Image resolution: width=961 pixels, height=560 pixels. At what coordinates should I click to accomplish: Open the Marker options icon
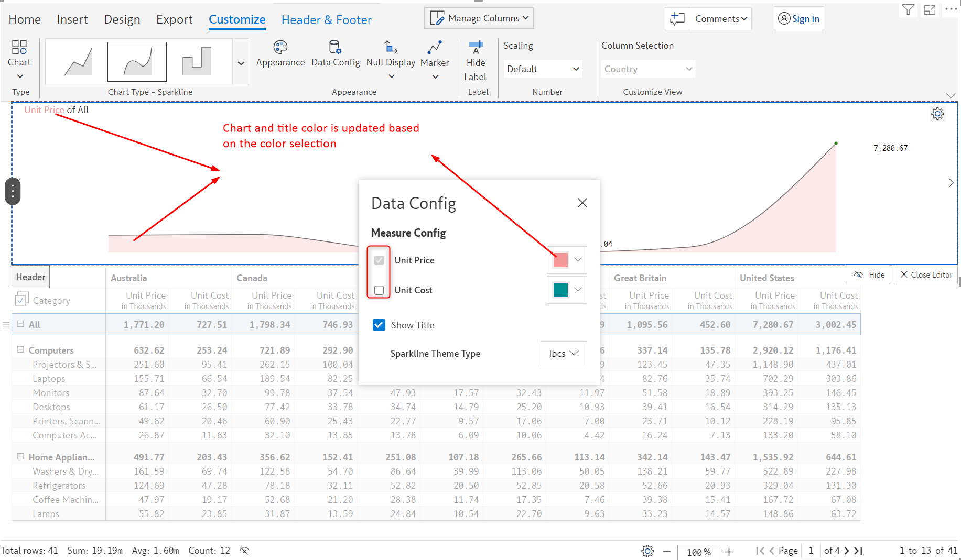434,48
